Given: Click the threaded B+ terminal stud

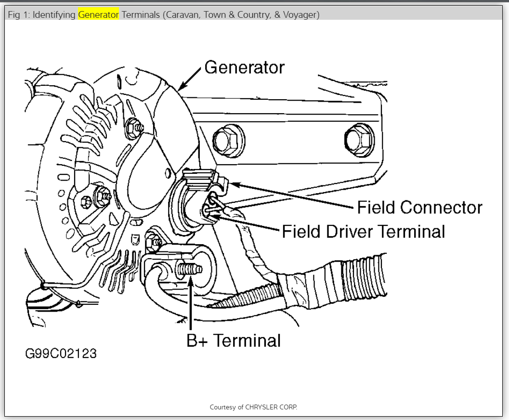Looking at the screenshot, I should click(x=188, y=270).
